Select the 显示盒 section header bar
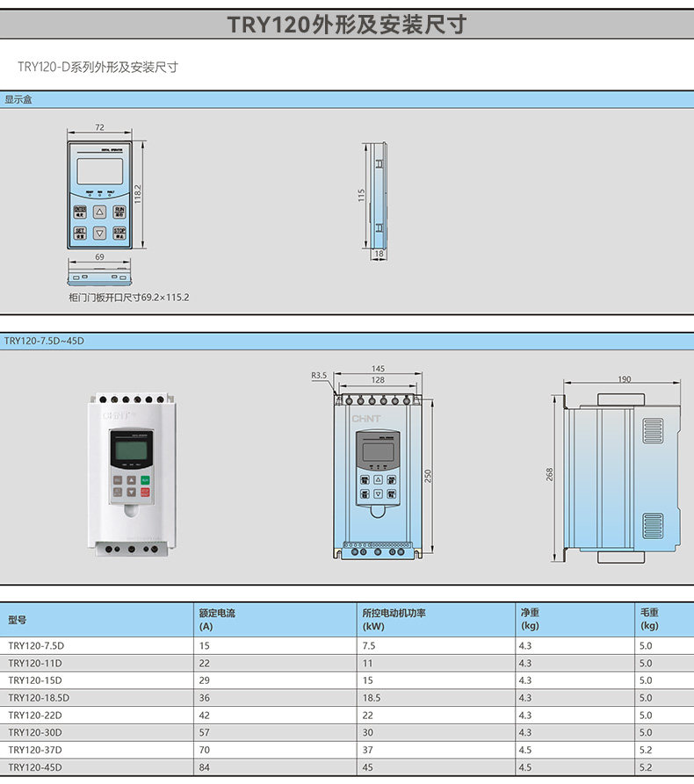Viewport: 694px width, 784px height. [x=347, y=99]
